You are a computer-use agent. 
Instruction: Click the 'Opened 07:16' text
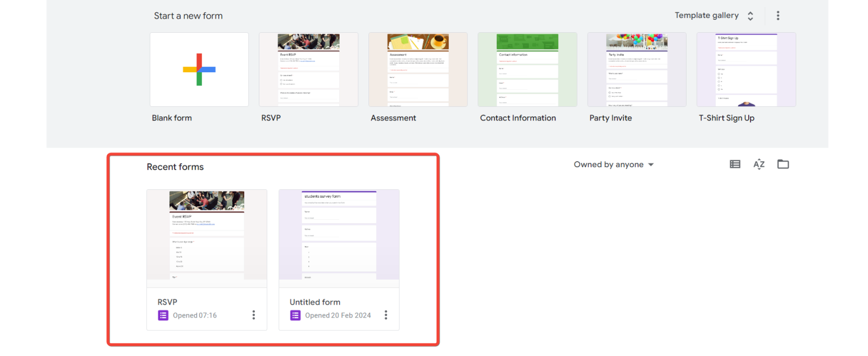click(x=195, y=315)
